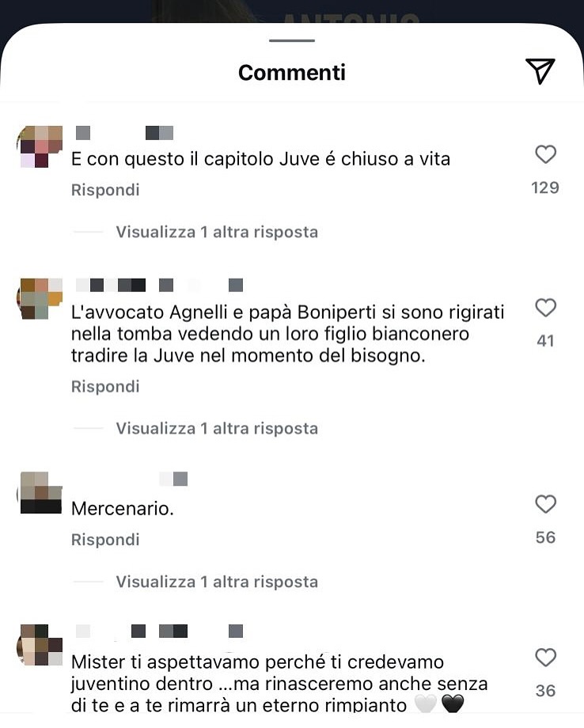Reply to the 'capitolo Juve é chiuso' comment
Screen dimensions: 584x728
[x=105, y=190]
